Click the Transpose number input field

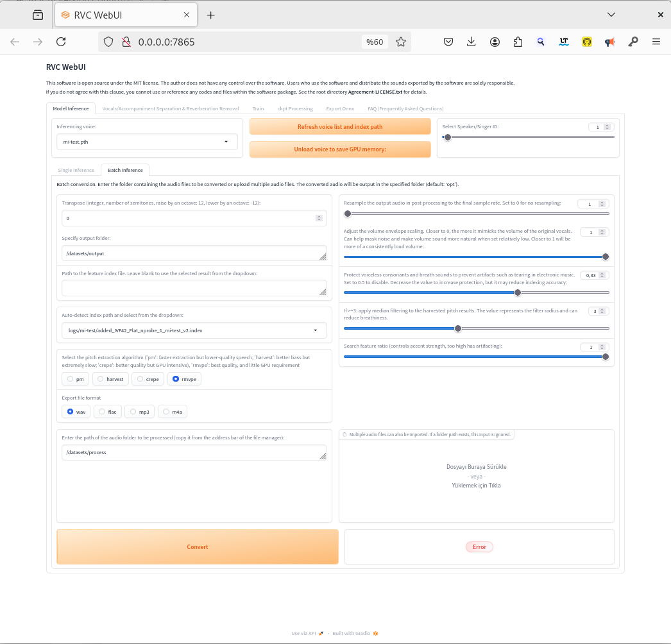point(194,218)
